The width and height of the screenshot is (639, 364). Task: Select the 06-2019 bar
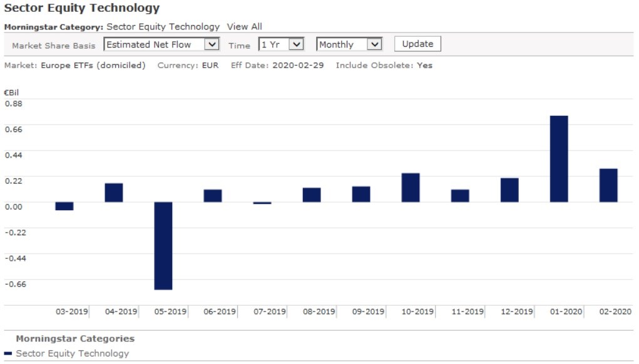pyautogui.click(x=212, y=196)
